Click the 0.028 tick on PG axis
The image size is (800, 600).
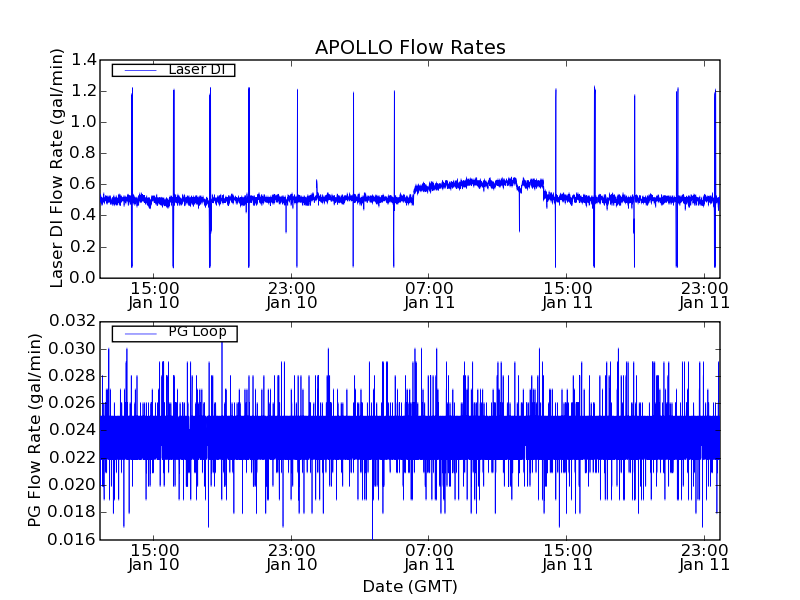coord(72,376)
